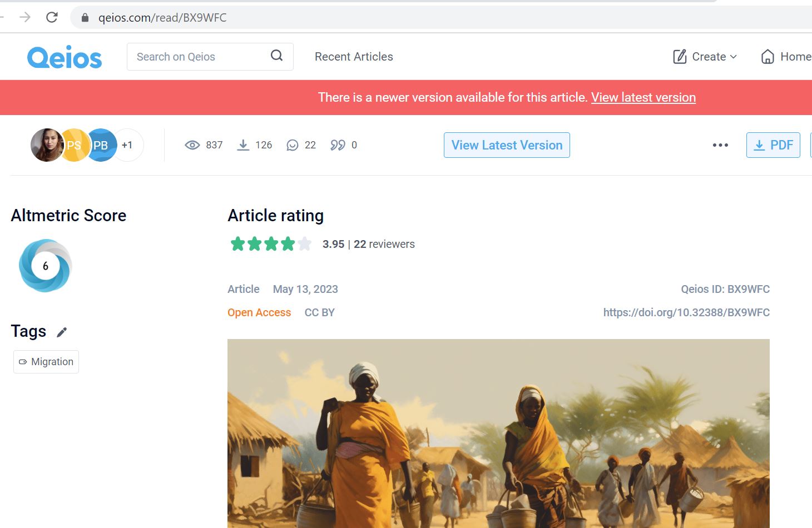Click the comments bubble icon
Screen dimensions: 812x528
click(x=292, y=145)
